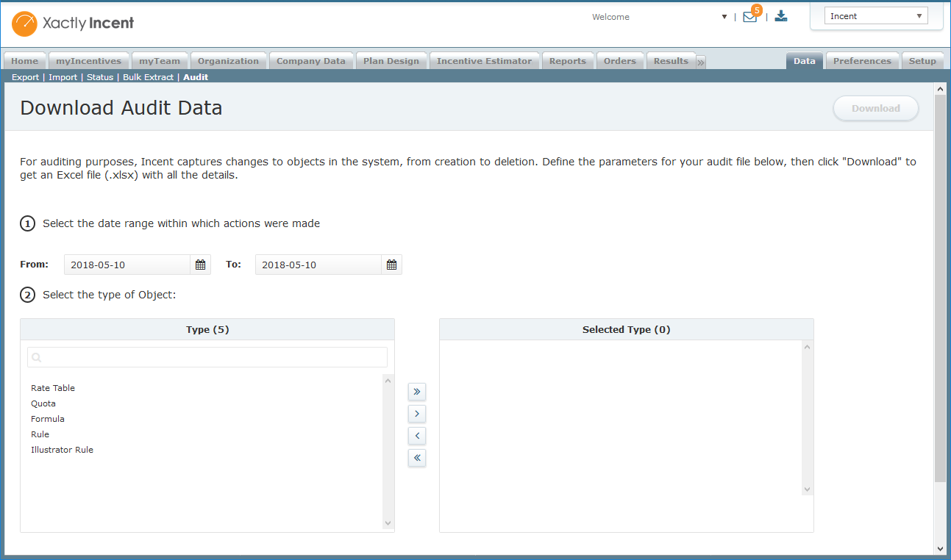Click the Bulk Extract submenu link
Screen dimensions: 951x560
(148, 77)
